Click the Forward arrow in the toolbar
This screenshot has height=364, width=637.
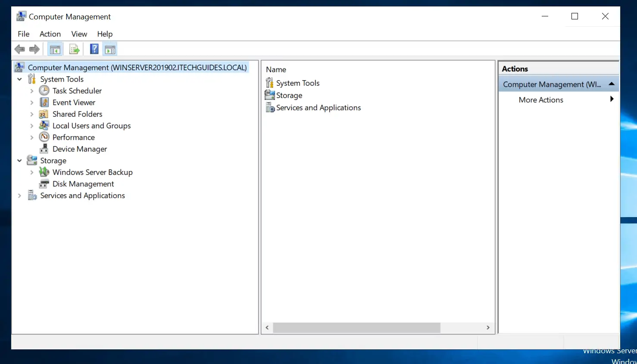(x=34, y=49)
